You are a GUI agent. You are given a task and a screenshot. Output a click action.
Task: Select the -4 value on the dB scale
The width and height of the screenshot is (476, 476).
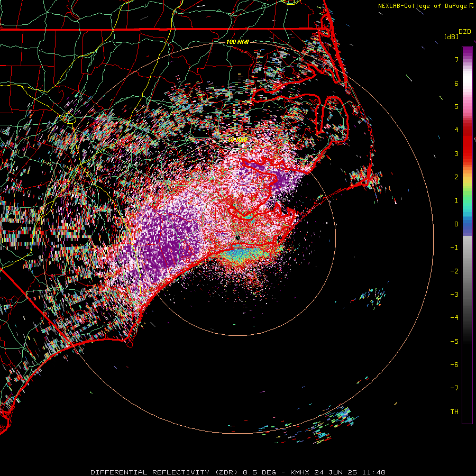(x=454, y=318)
